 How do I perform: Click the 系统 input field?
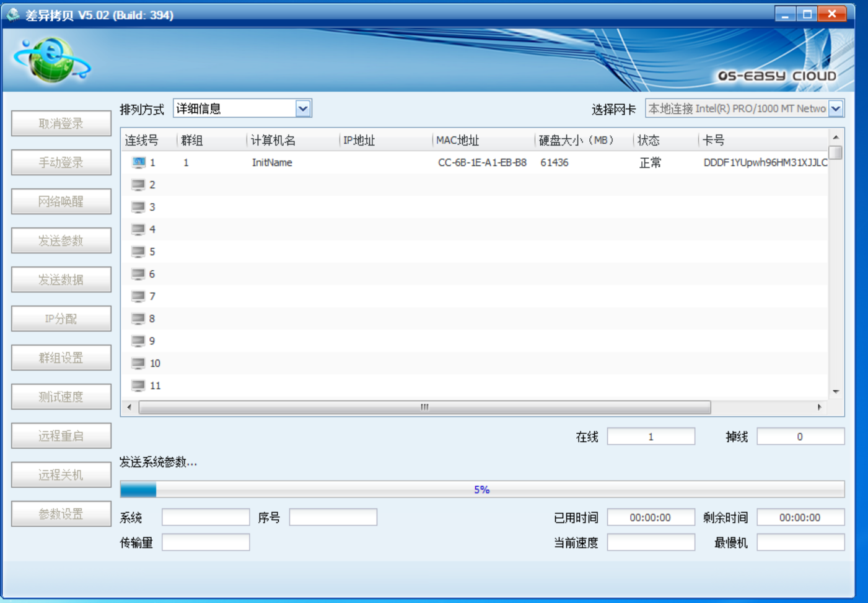point(206,517)
